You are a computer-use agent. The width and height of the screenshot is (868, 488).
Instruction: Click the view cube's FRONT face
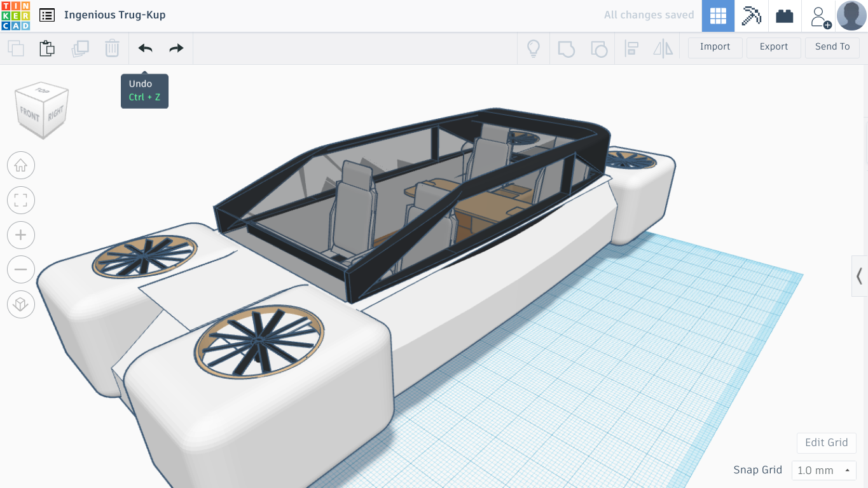[x=29, y=115]
